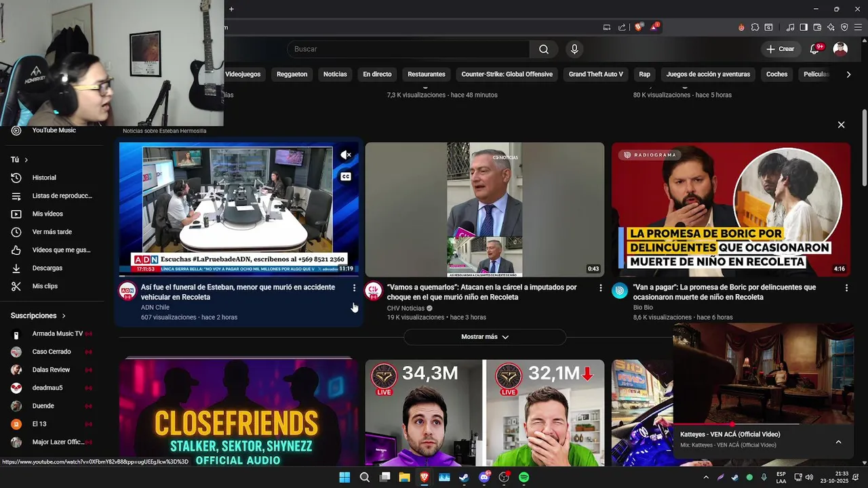The width and height of the screenshot is (868, 488).
Task: Activate voice search microphone
Action: 574,49
